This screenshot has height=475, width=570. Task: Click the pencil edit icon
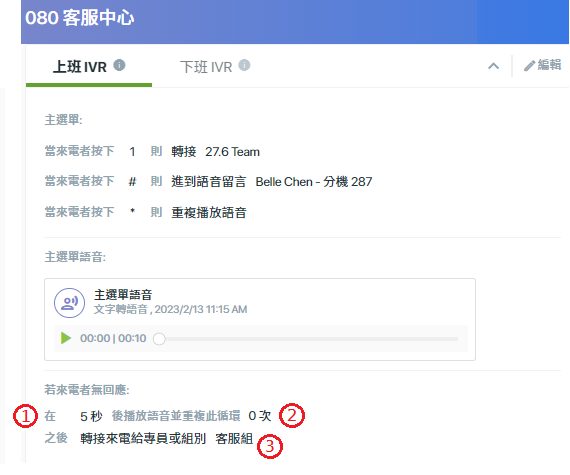pyautogui.click(x=529, y=66)
